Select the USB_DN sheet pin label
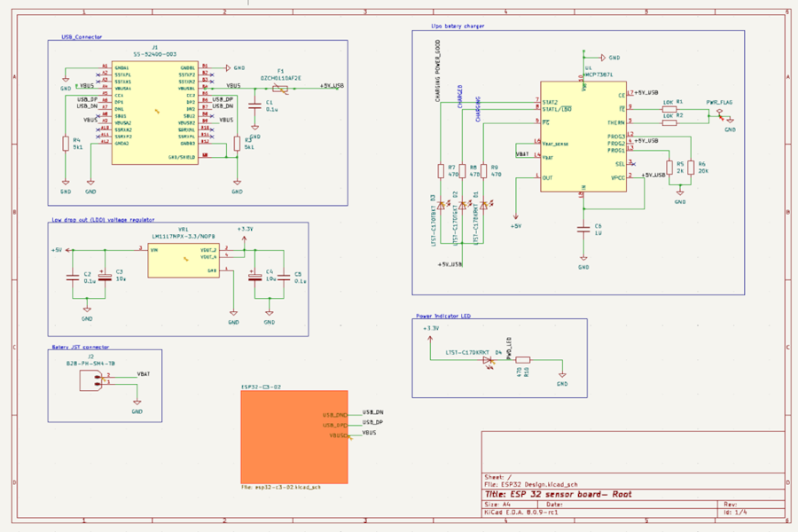798x532 pixels. pos(335,415)
